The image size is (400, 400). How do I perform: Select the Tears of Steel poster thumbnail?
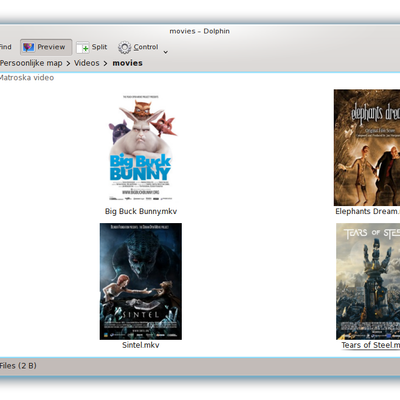[x=368, y=282]
